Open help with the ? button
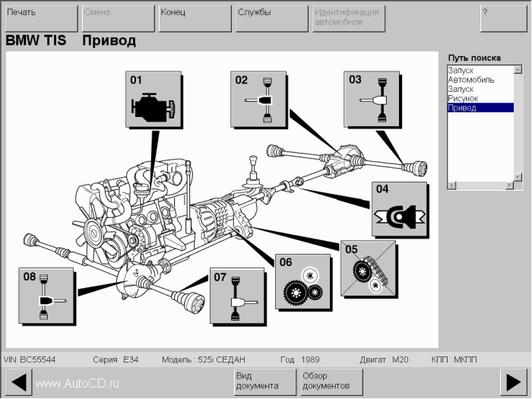The image size is (532, 399). (x=503, y=19)
